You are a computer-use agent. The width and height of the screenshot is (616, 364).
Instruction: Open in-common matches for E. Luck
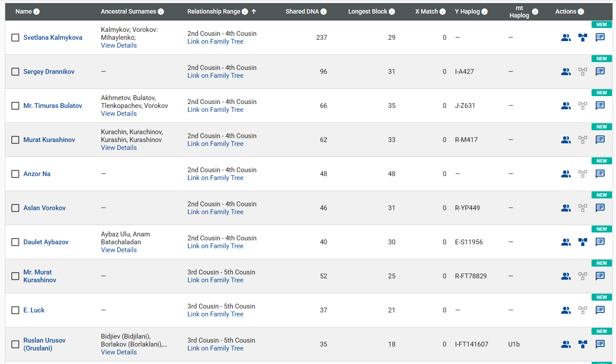pos(566,310)
